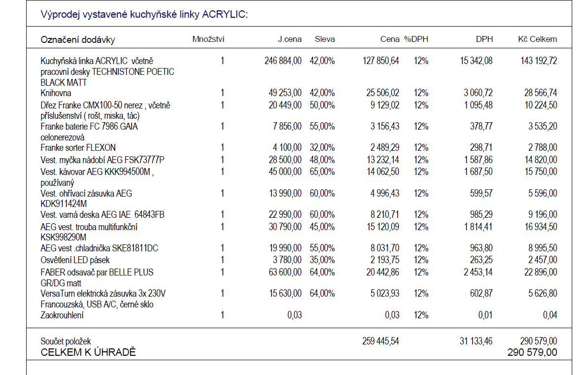
Task: Click the 'Kč Celkem' column header
Action: coord(537,39)
